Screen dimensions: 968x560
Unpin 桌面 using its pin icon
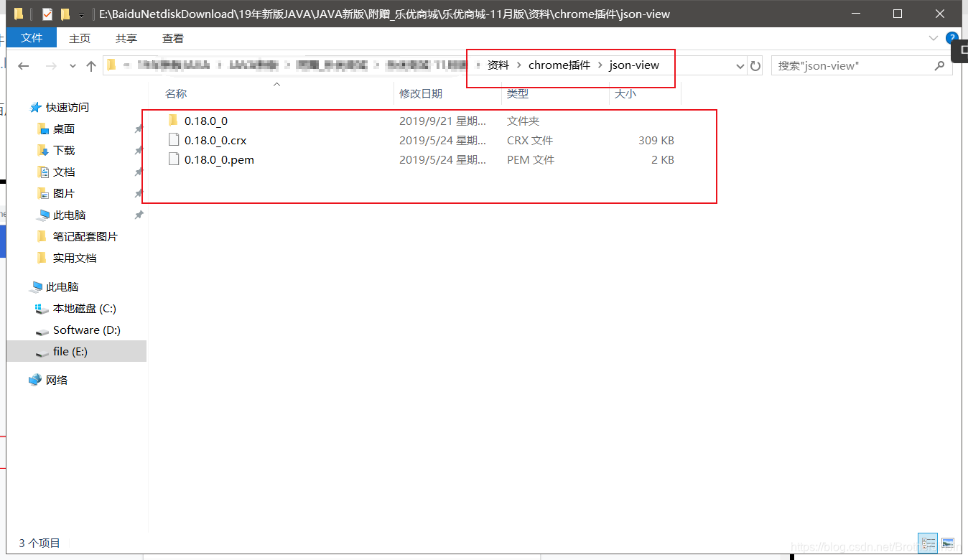(x=139, y=129)
